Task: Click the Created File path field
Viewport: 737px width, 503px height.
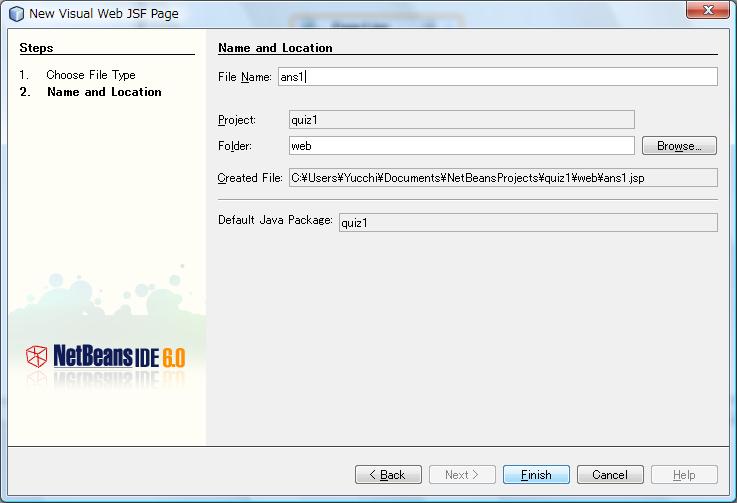Action: point(502,178)
